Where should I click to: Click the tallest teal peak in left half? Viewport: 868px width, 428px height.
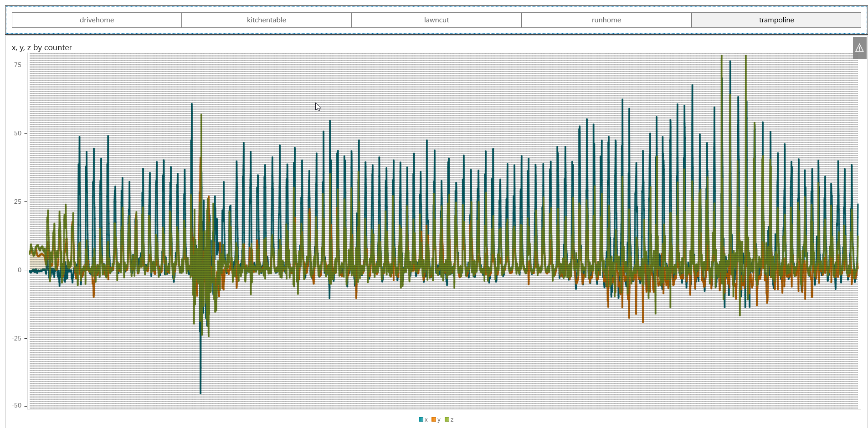coord(192,104)
